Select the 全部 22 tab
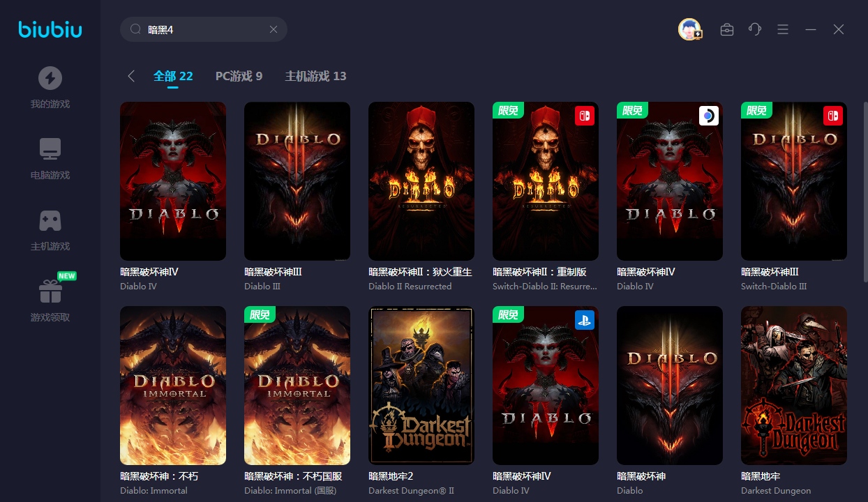This screenshot has height=502, width=868. [x=173, y=76]
